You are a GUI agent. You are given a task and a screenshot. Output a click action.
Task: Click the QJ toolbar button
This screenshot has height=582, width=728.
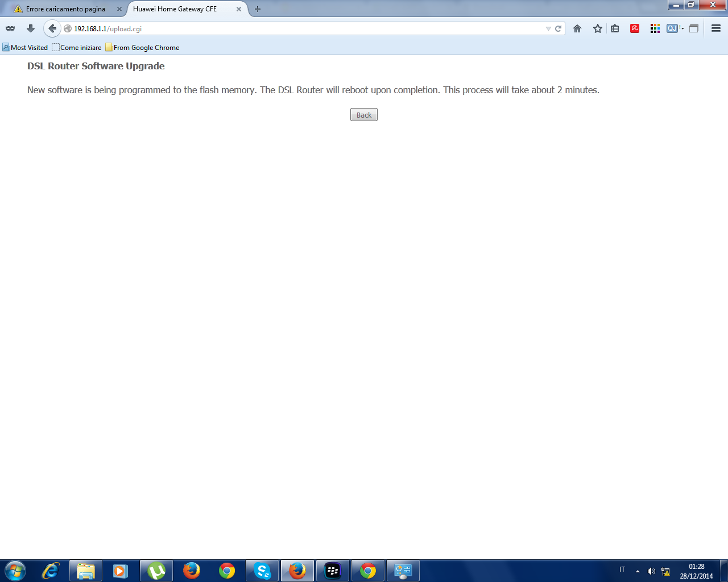672,28
